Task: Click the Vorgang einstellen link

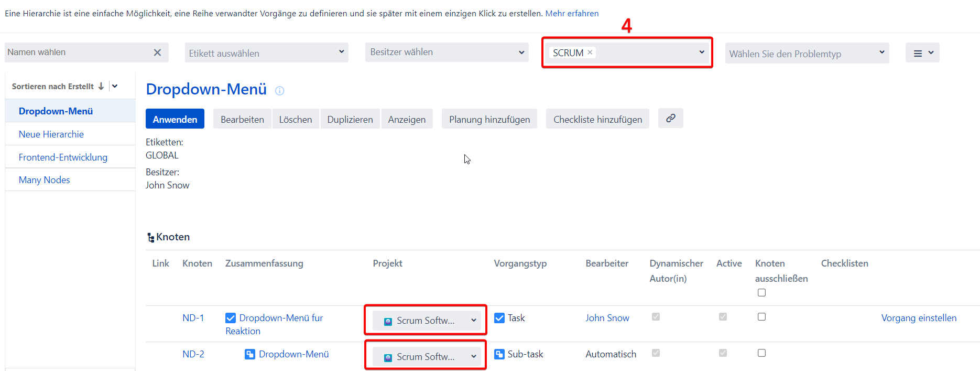Action: tap(919, 318)
